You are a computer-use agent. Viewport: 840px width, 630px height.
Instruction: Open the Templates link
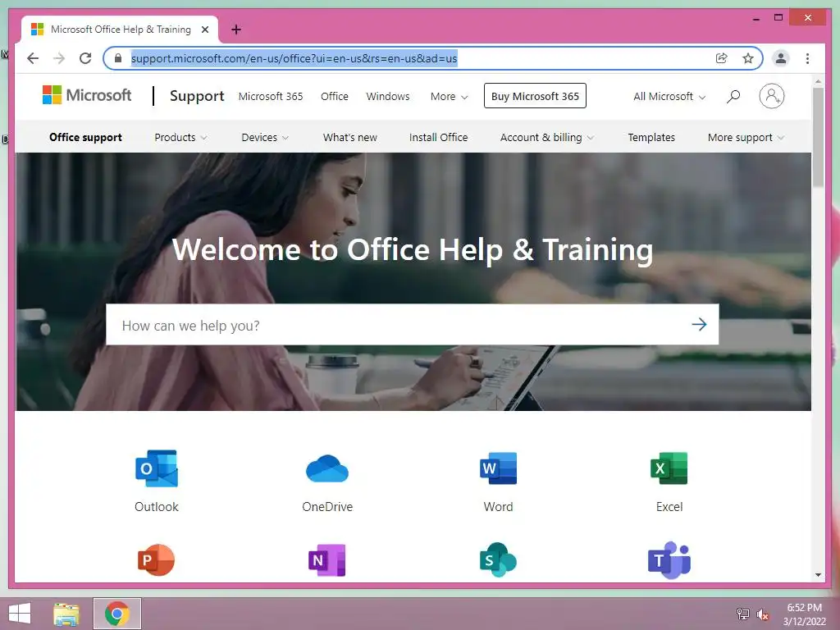651,137
